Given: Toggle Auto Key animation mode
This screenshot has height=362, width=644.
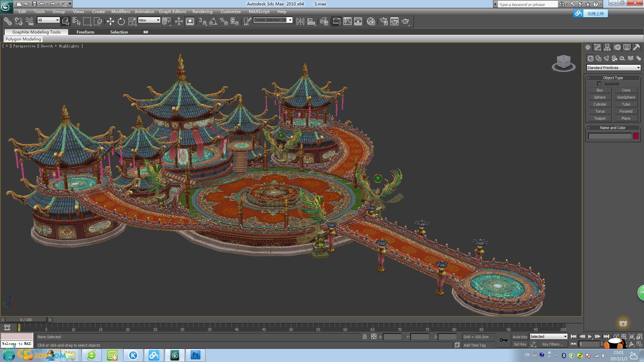Looking at the screenshot, I should pos(520,337).
